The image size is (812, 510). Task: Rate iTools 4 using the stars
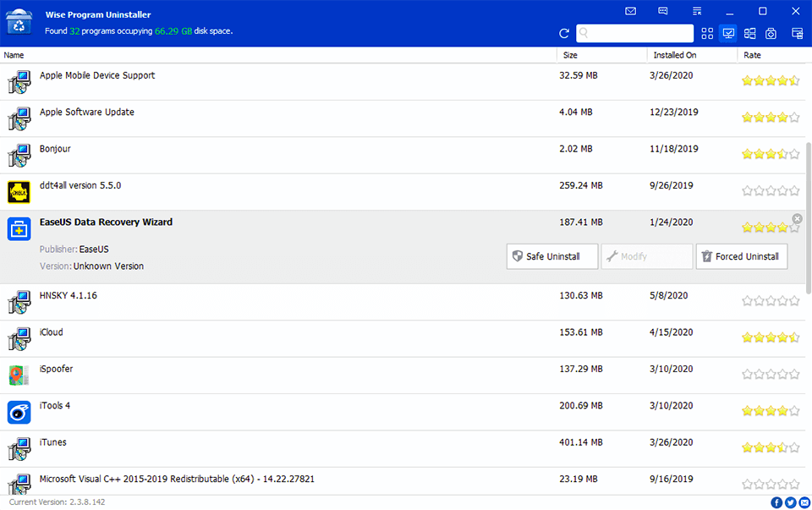tap(771, 411)
